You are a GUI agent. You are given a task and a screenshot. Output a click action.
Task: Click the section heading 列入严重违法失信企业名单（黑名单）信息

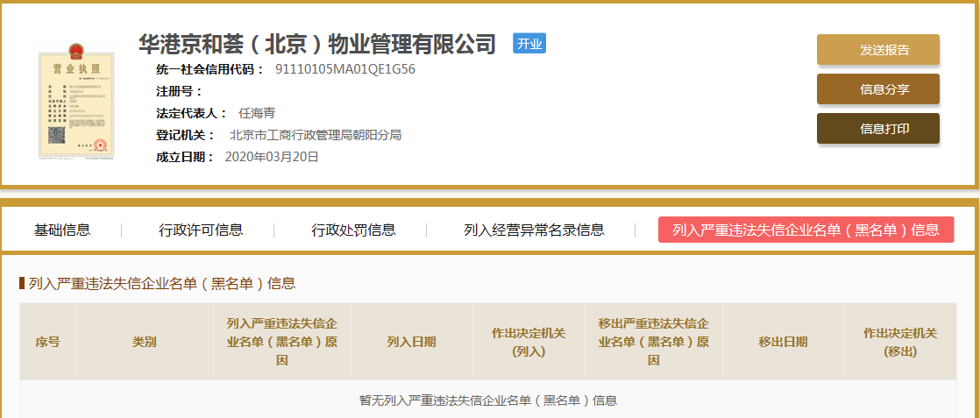click(x=162, y=284)
